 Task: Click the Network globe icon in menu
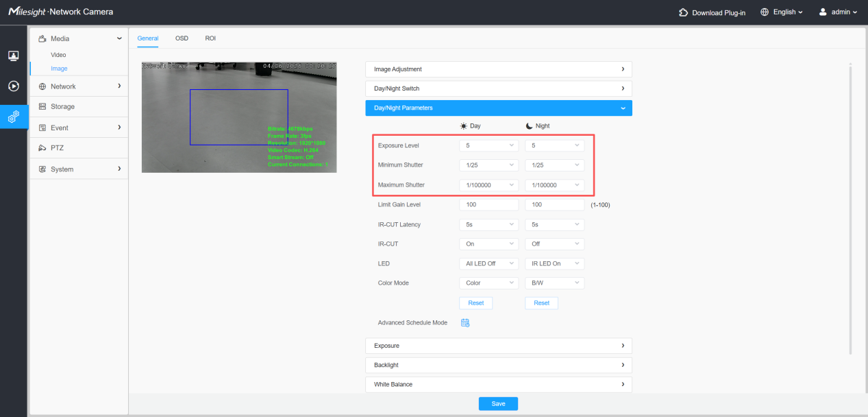click(x=42, y=86)
